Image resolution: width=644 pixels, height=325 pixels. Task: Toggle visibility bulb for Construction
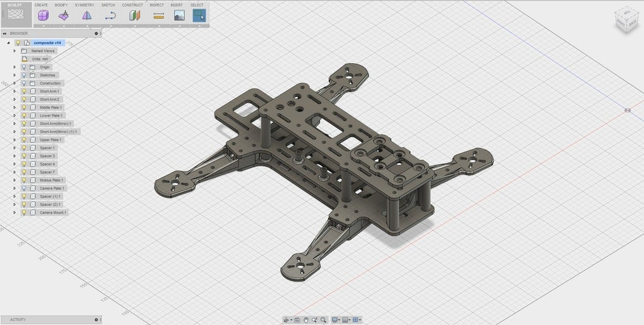click(x=24, y=83)
